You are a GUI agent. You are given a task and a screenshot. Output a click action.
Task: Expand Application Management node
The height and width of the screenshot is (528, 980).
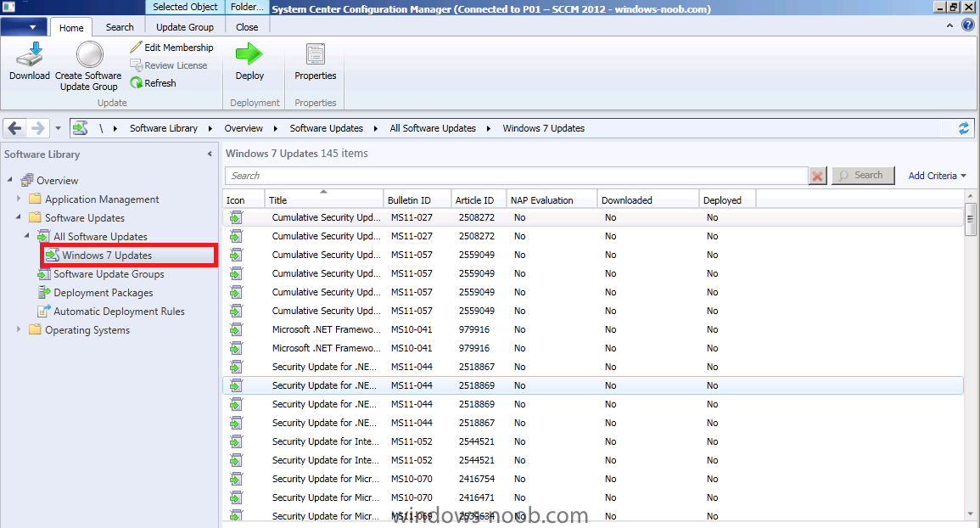click(18, 199)
